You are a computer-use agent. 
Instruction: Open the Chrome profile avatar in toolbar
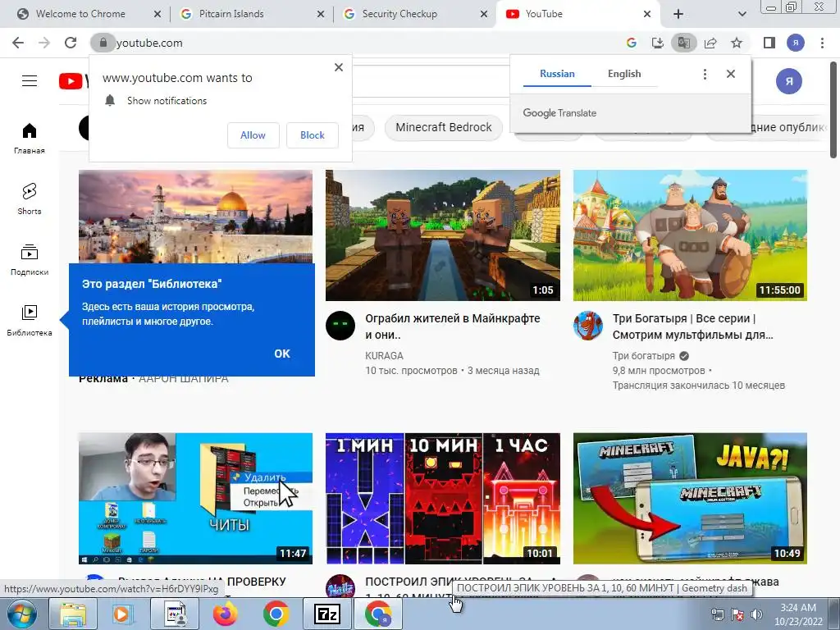point(796,43)
